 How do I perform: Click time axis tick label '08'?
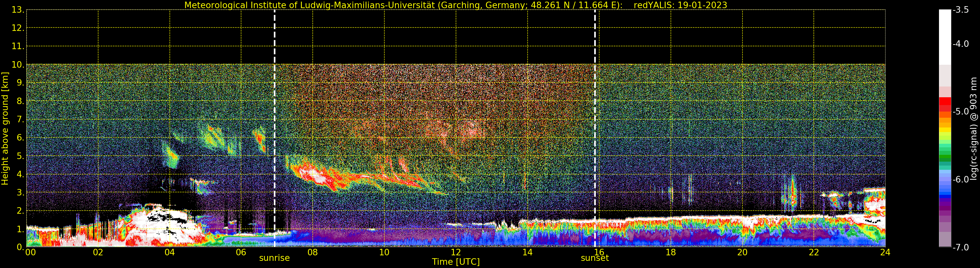click(313, 252)
